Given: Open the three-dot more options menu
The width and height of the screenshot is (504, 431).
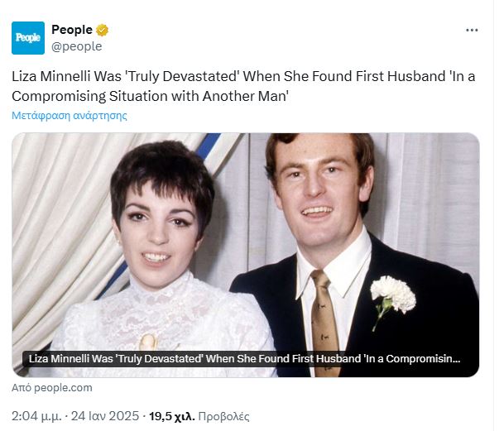Looking at the screenshot, I should point(472,31).
